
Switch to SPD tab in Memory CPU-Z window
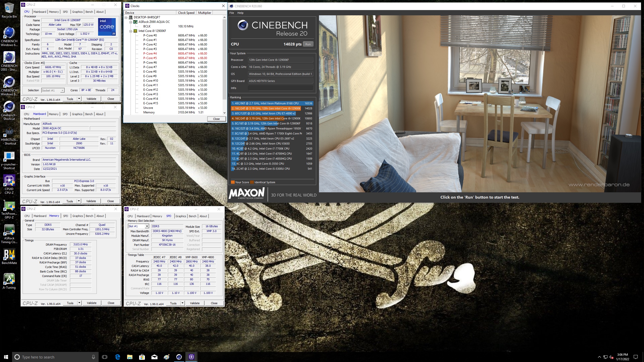point(65,216)
